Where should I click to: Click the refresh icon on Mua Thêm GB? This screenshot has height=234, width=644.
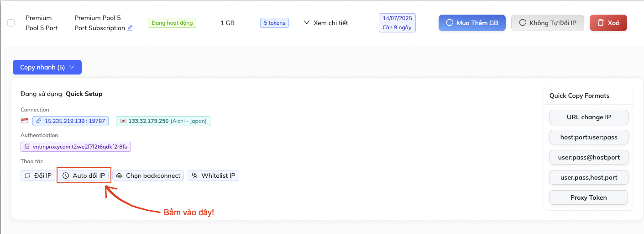[450, 23]
